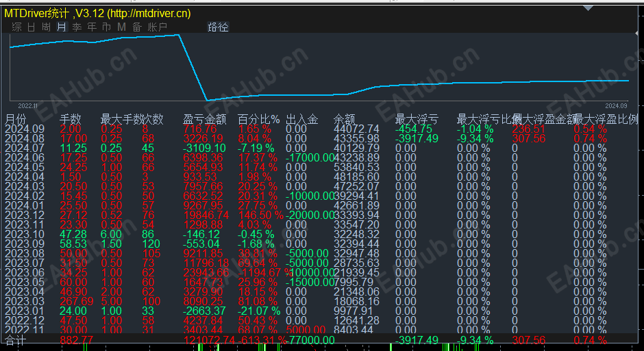Click total lots 882.77
The width and height of the screenshot is (644, 351).
(77, 340)
